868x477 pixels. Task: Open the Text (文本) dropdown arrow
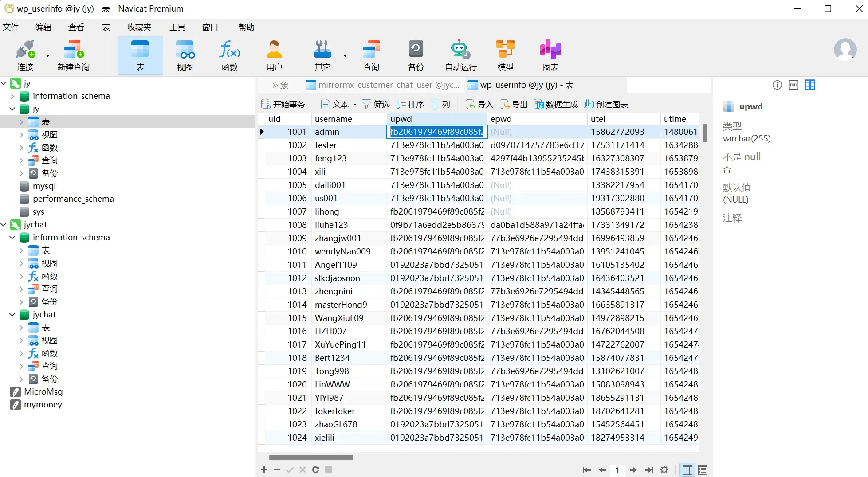coord(355,105)
